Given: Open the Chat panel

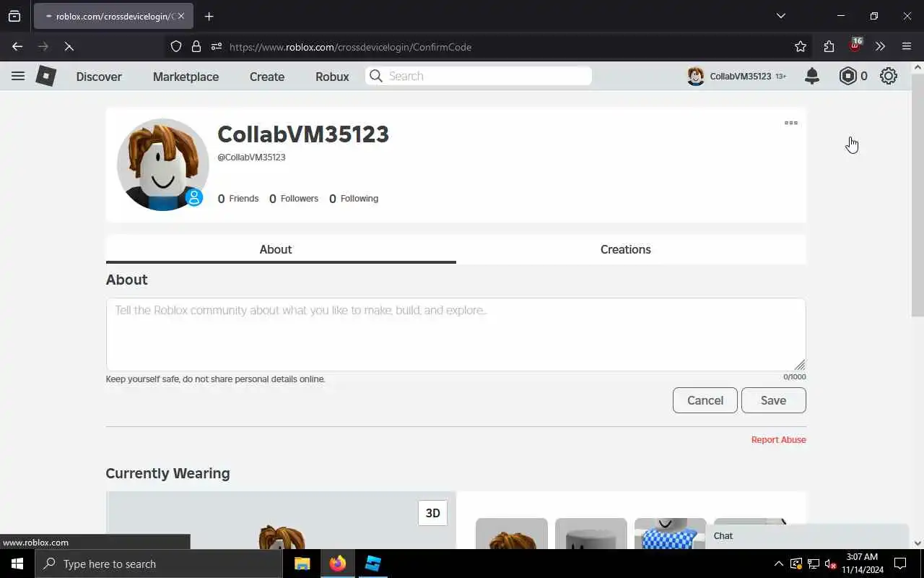Looking at the screenshot, I should pyautogui.click(x=807, y=536).
